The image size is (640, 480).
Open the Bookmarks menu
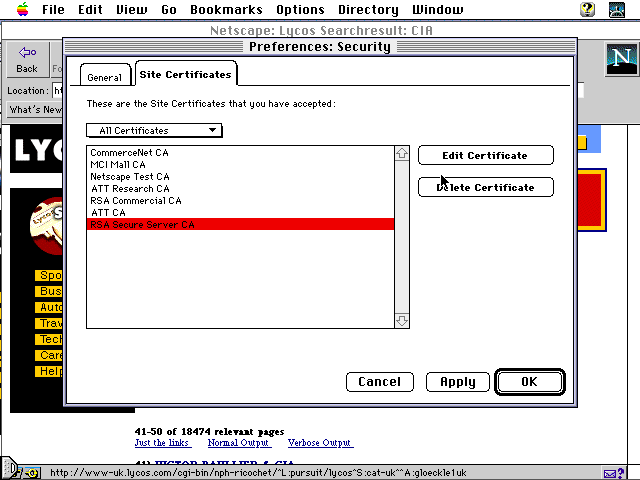[227, 9]
